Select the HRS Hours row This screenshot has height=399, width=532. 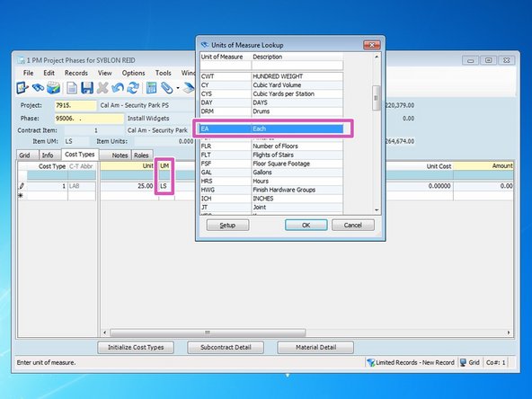click(x=271, y=182)
